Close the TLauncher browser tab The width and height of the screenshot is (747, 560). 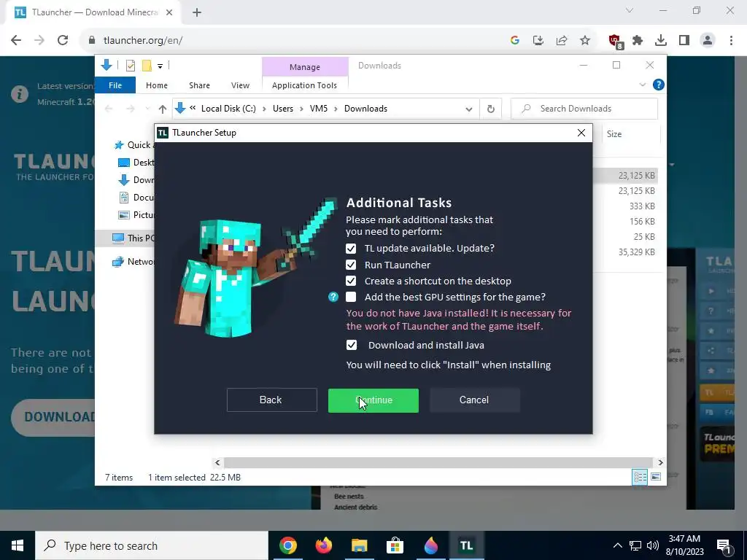point(169,13)
